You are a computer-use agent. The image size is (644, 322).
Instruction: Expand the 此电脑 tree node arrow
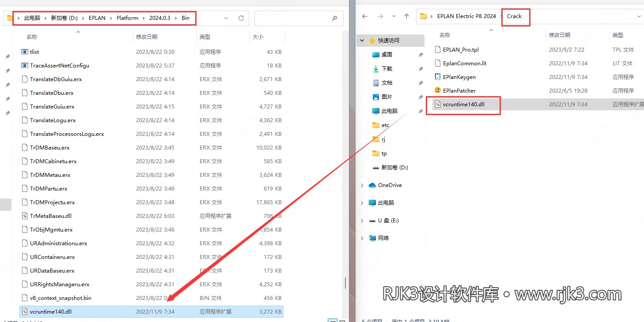tap(362, 203)
